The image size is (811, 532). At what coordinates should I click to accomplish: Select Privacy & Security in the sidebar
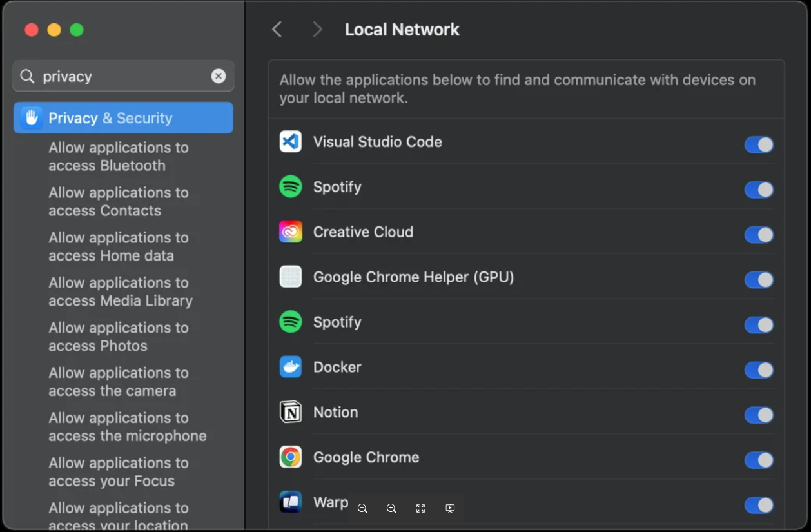coord(123,118)
